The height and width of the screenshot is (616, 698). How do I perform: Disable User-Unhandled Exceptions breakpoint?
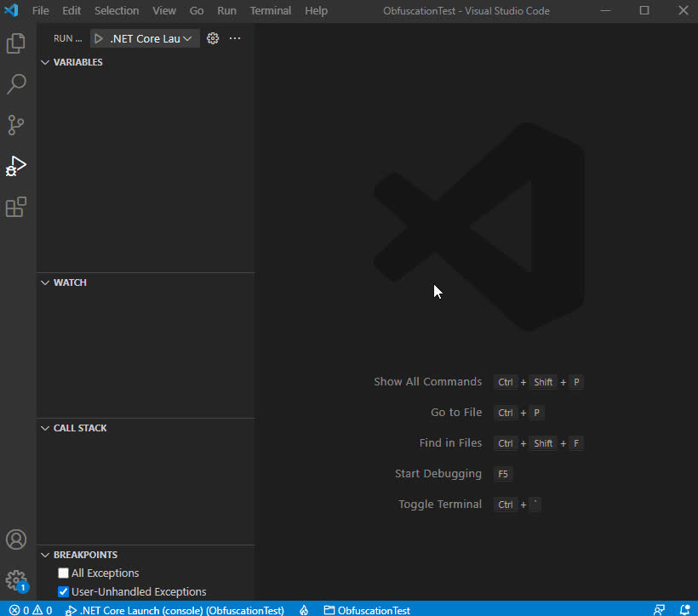[x=63, y=591]
